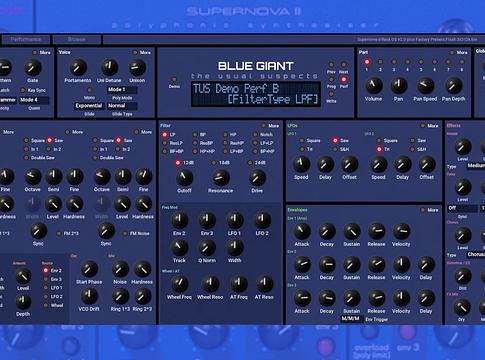Select the 12dB filter slope

178,163
